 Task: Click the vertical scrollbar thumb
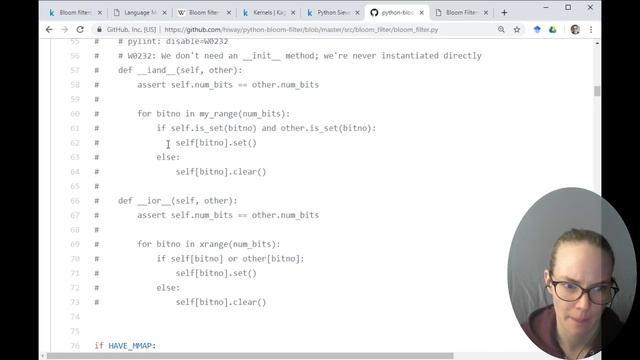tap(597, 91)
